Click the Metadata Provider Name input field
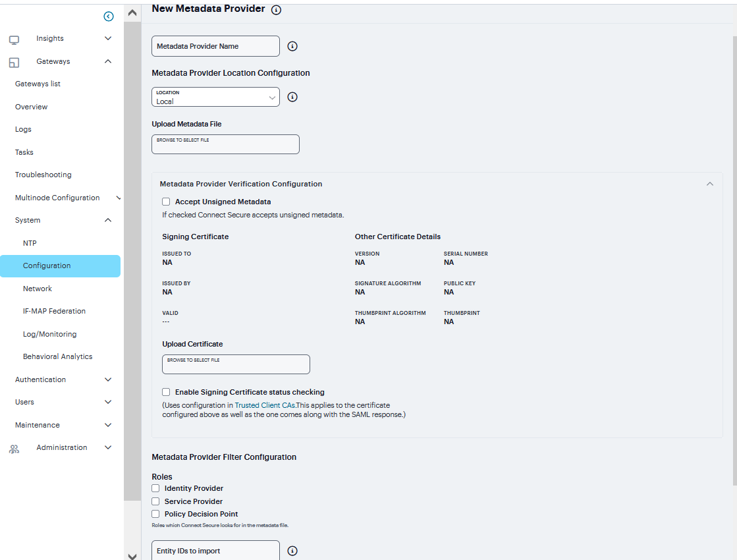This screenshot has height=560, width=737. click(x=216, y=46)
